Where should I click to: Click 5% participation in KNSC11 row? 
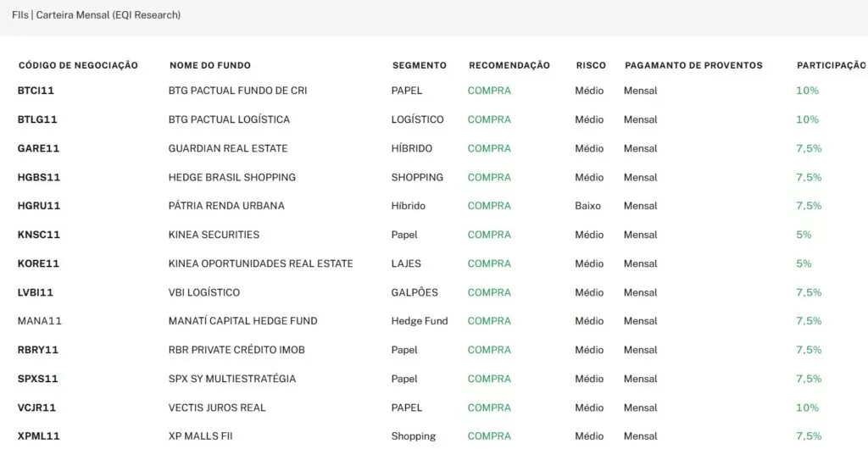click(x=804, y=235)
